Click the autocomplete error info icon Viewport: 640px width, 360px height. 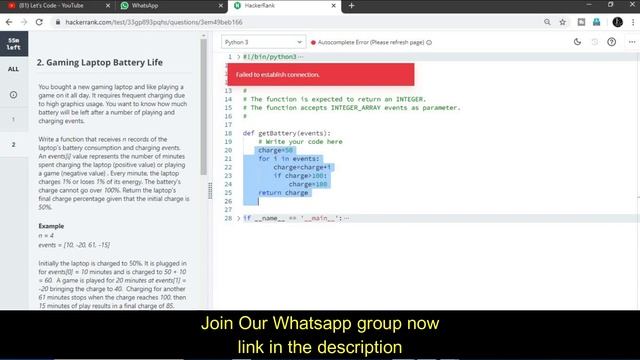pos(429,42)
